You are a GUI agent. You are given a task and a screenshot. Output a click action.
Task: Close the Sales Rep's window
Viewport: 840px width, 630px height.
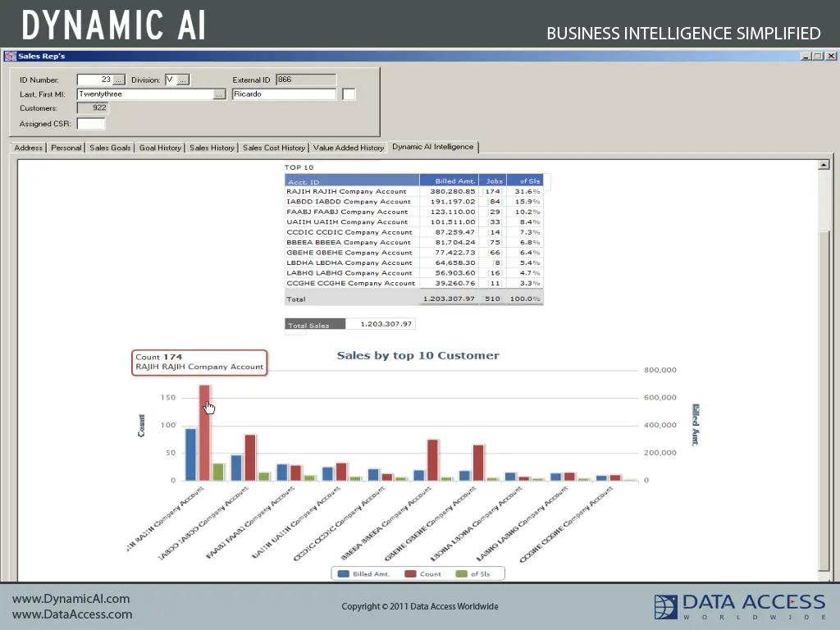click(x=831, y=56)
